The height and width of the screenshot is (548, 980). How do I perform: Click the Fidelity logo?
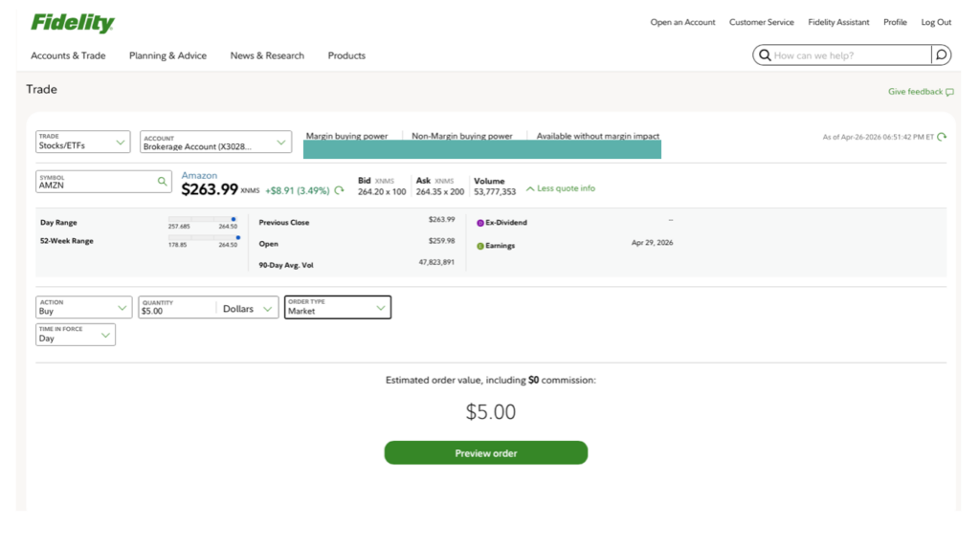(x=72, y=23)
